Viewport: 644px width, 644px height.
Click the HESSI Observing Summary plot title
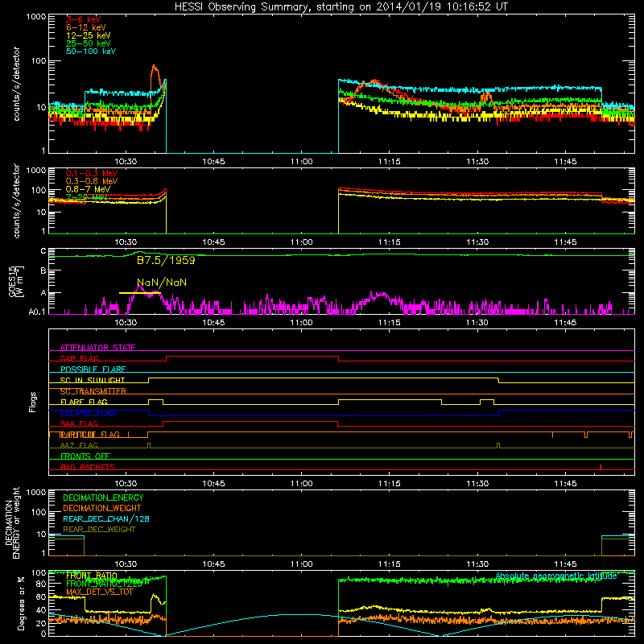click(341, 6)
